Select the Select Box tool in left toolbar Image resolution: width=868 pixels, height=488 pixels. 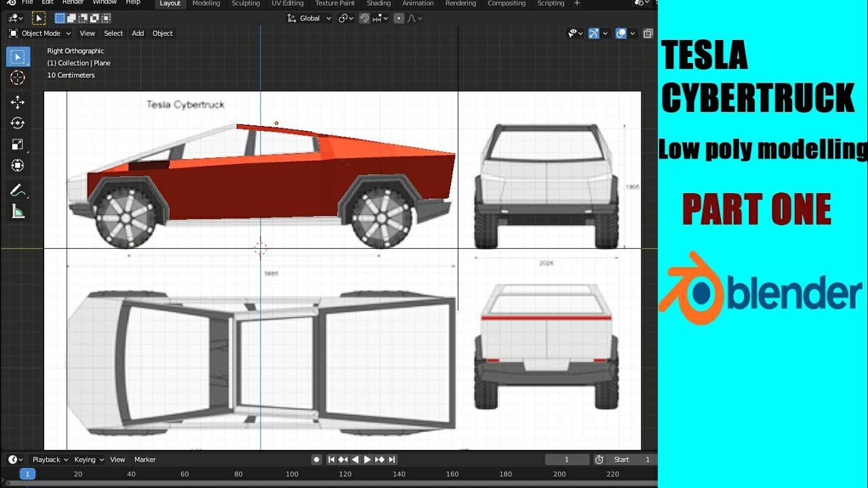click(x=18, y=57)
